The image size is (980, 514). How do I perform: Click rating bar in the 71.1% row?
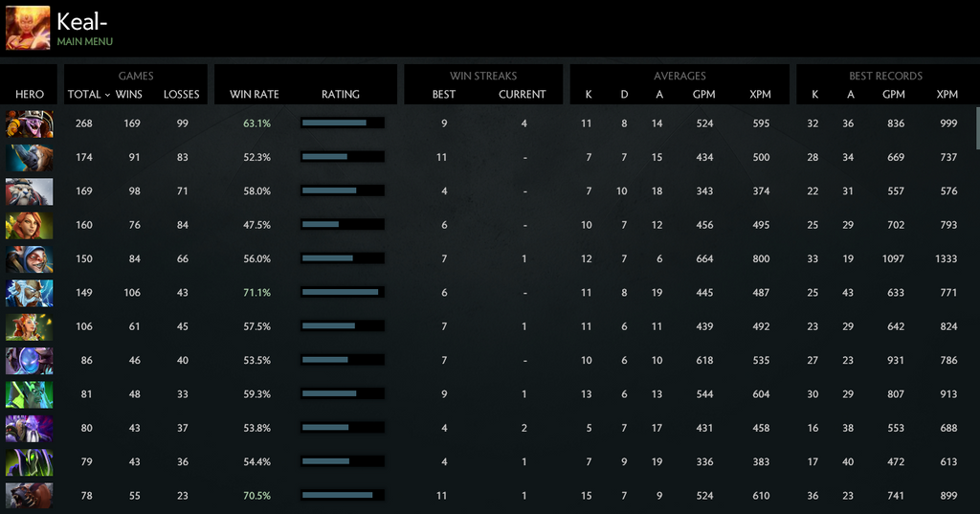click(342, 293)
